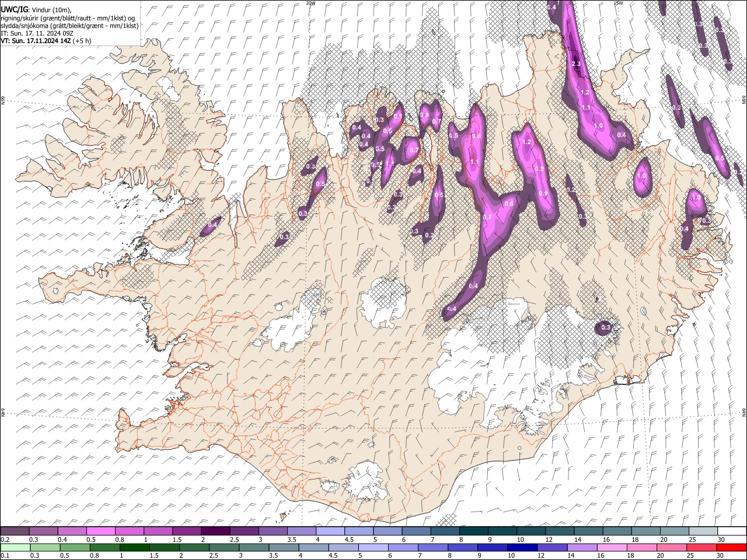The width and height of the screenshot is (747, 560).
Task: Click the '15W' longitude label at map top
Action: pyautogui.click(x=619, y=3)
